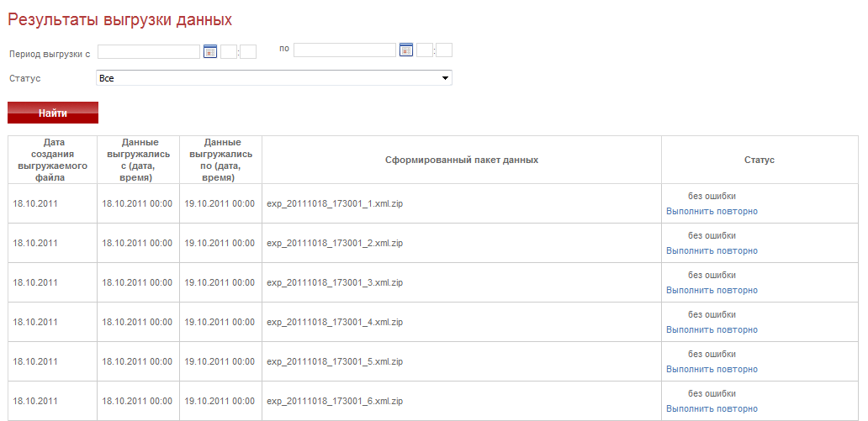Select the Сформированный пакет данных column header
Viewport: 868px width, 421px height.
pyautogui.click(x=462, y=160)
